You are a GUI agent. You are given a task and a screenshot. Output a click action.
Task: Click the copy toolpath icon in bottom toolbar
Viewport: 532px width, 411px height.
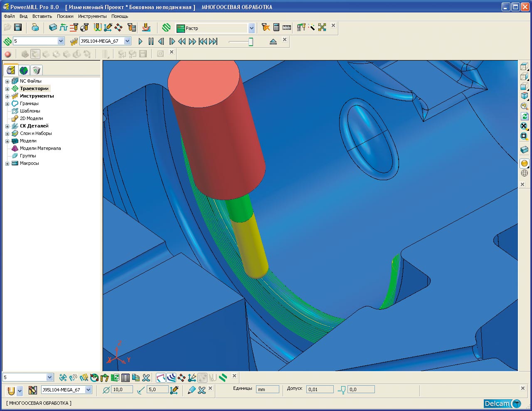pyautogui.click(x=135, y=377)
